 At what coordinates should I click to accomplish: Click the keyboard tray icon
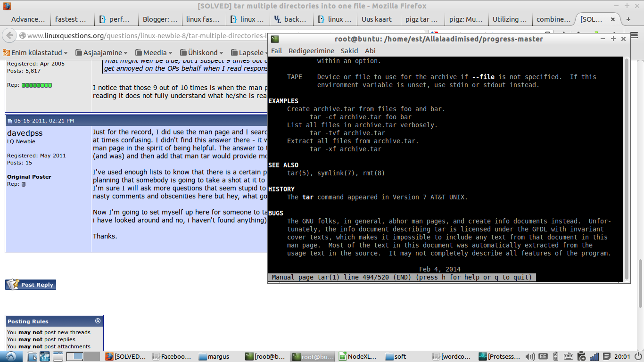[x=568, y=356]
